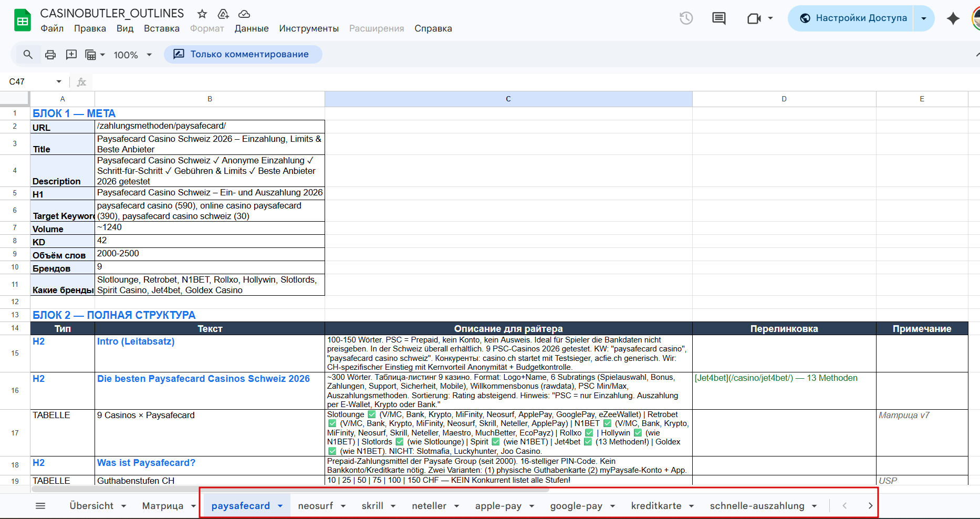
Task: Click the fx formula icon
Action: 81,82
